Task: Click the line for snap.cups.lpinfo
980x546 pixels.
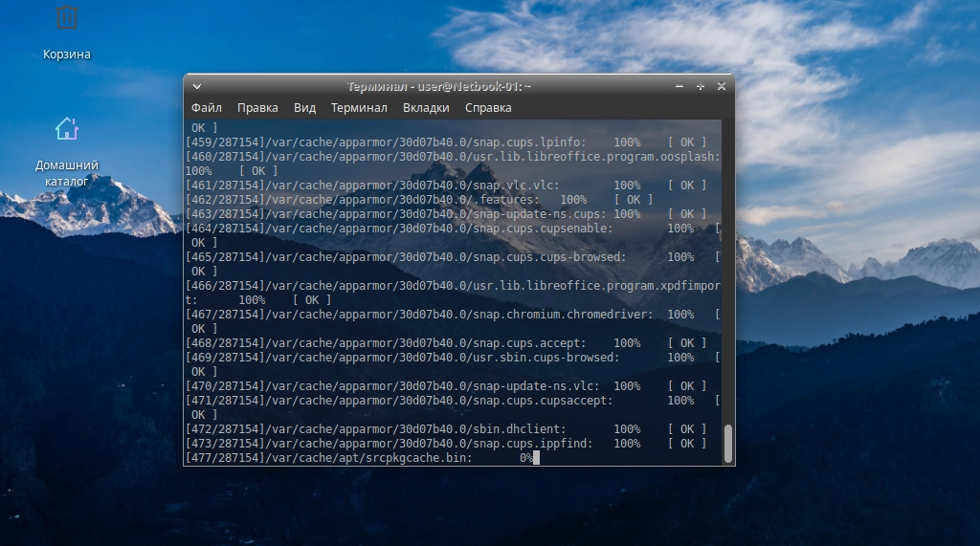Action: click(446, 142)
